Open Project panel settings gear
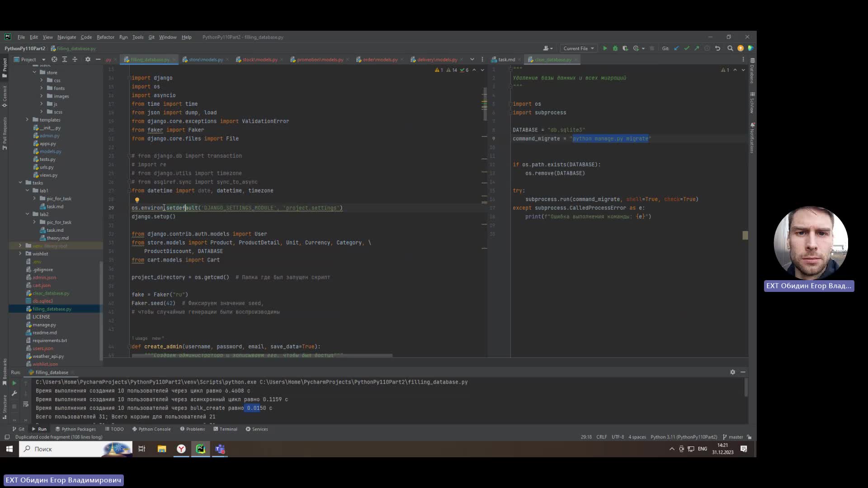This screenshot has height=488, width=868. pos(88,59)
